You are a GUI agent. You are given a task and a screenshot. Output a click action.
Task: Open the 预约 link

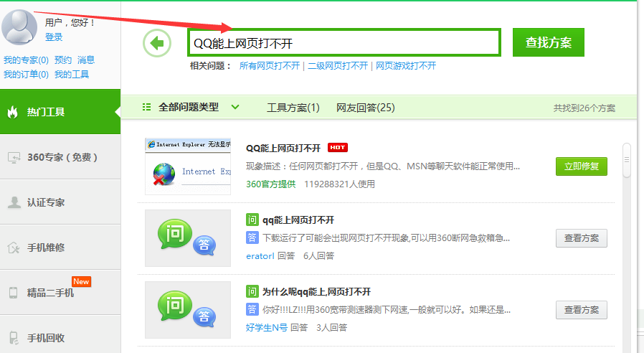[x=63, y=60]
